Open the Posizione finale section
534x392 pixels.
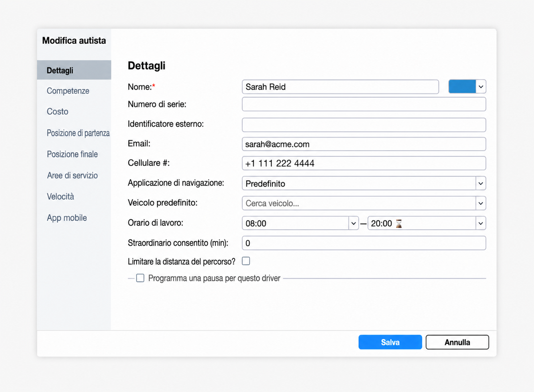click(72, 154)
